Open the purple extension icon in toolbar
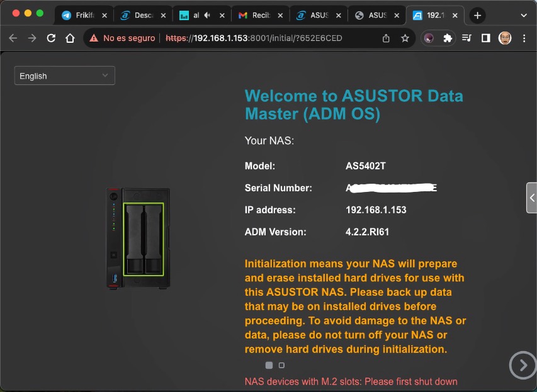 click(x=429, y=38)
